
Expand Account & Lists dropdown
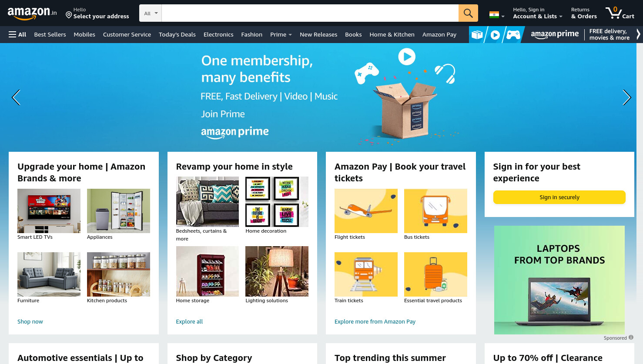tap(538, 13)
